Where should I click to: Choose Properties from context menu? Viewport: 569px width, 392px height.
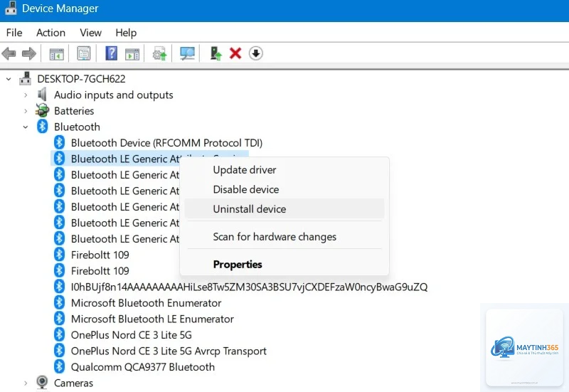[284, 264]
